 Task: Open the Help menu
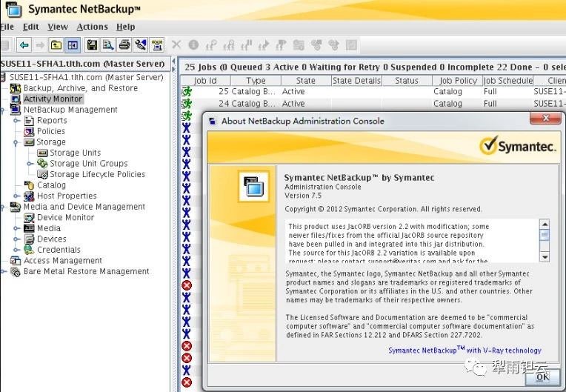click(126, 27)
